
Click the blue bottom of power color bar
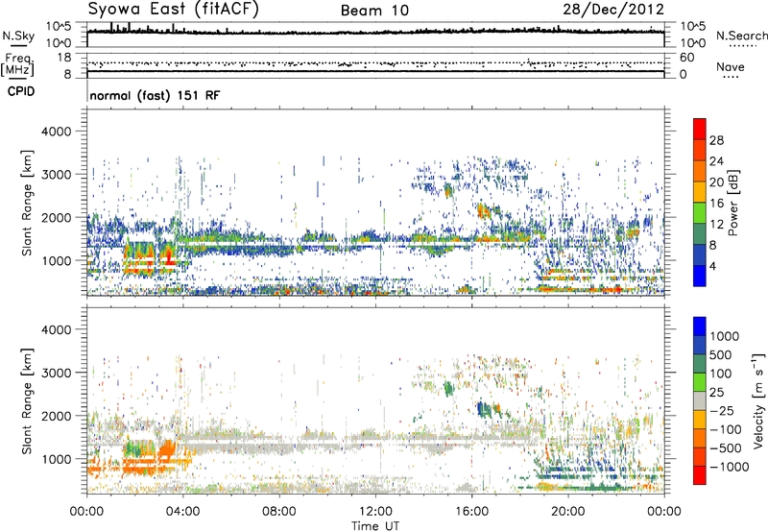(700, 276)
